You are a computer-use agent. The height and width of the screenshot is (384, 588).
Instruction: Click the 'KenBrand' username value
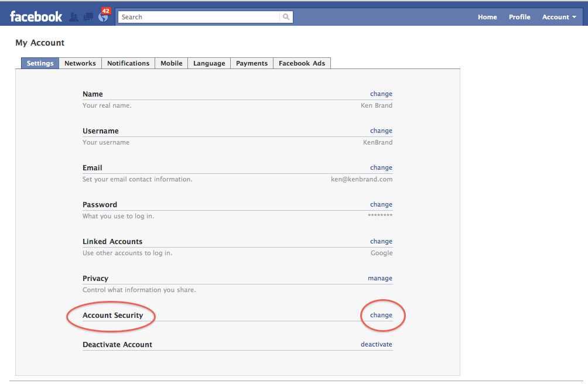pos(378,142)
